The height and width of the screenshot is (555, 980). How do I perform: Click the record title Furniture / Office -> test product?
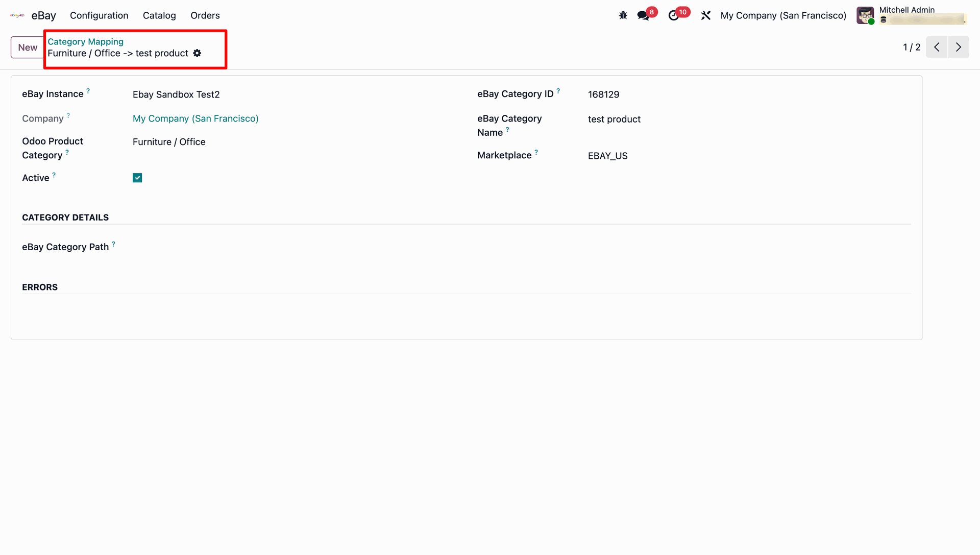(x=118, y=53)
